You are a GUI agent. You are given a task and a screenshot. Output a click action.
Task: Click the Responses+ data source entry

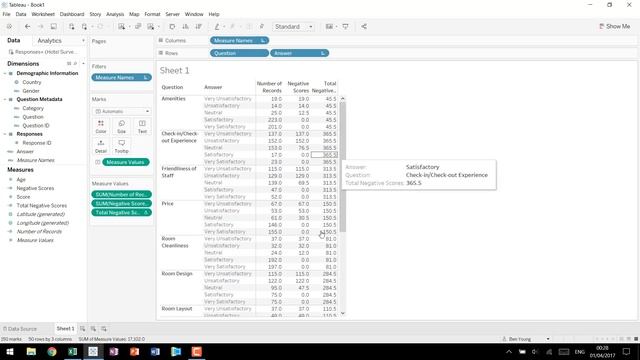coord(42,52)
